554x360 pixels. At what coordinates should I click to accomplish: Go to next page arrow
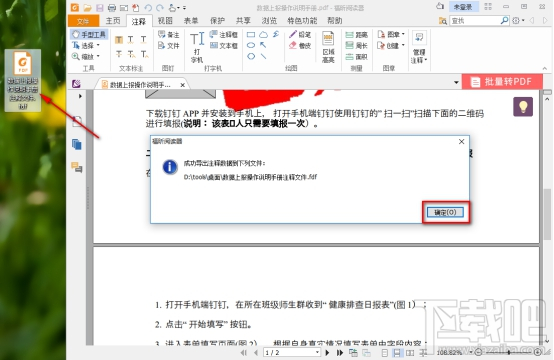(327, 353)
